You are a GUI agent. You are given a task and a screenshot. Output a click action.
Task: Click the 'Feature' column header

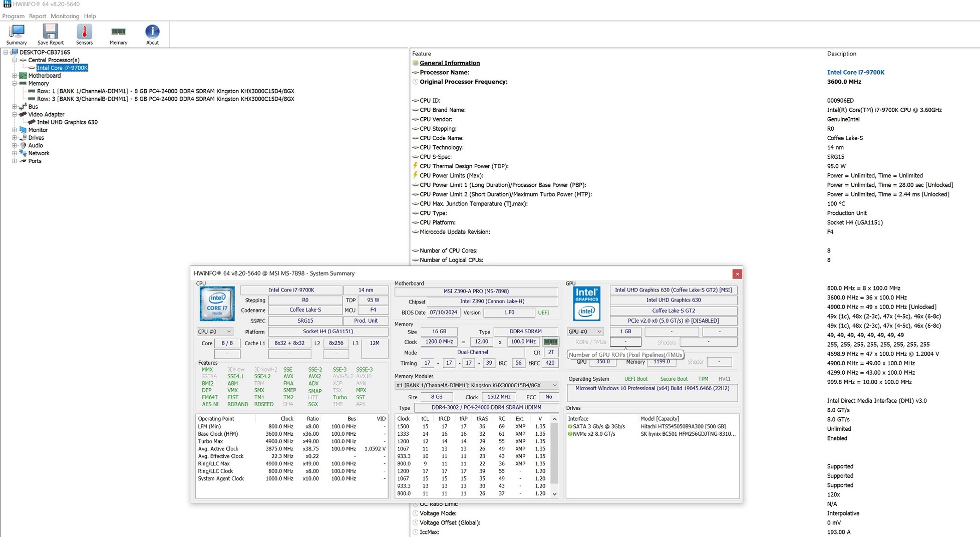tap(421, 54)
